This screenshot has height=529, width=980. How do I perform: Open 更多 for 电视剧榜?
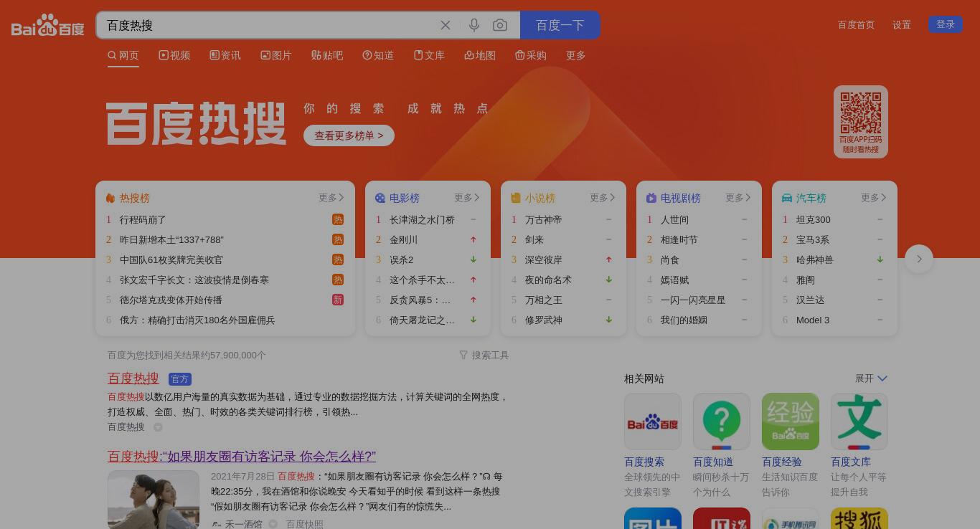738,198
